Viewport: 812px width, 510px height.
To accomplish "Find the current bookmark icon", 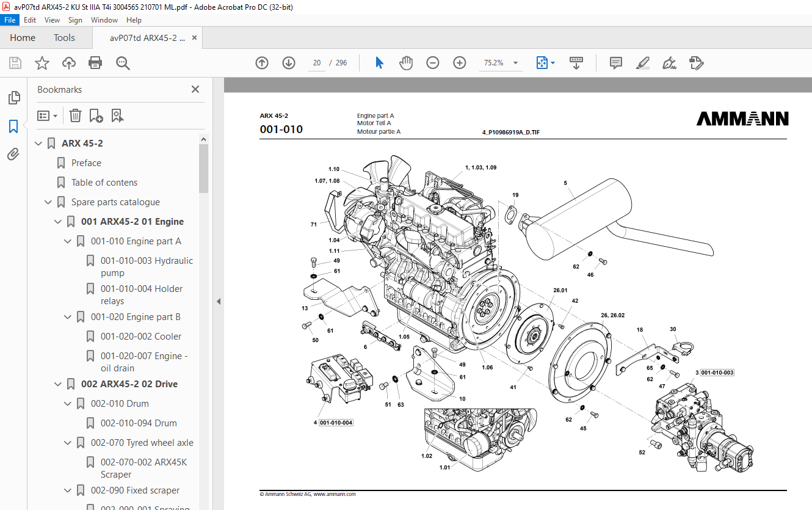I will click(117, 115).
